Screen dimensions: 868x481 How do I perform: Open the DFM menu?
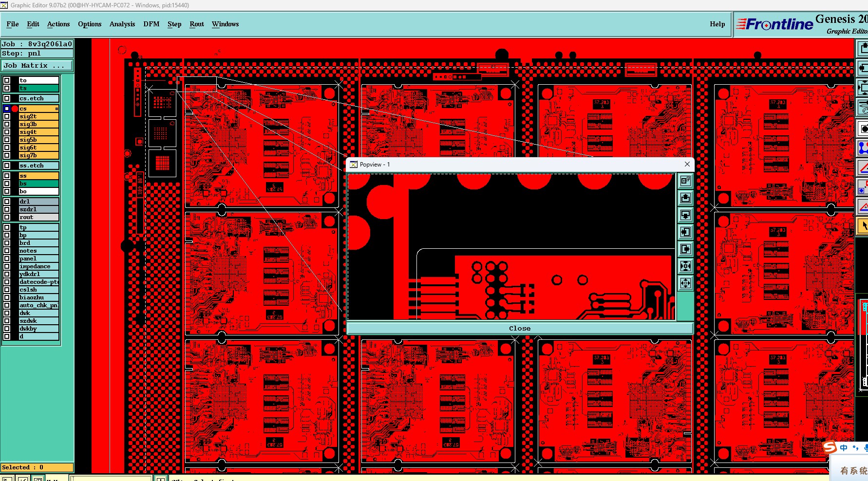[x=151, y=24]
